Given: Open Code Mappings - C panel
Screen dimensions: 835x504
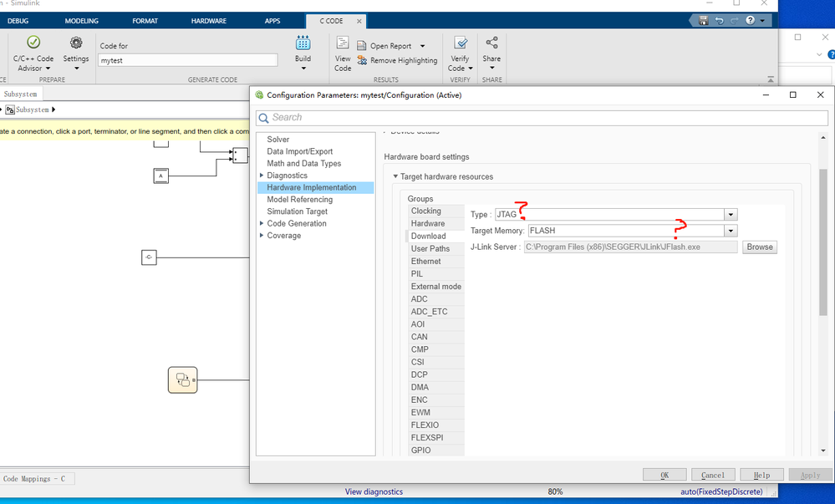Looking at the screenshot, I should (x=34, y=478).
